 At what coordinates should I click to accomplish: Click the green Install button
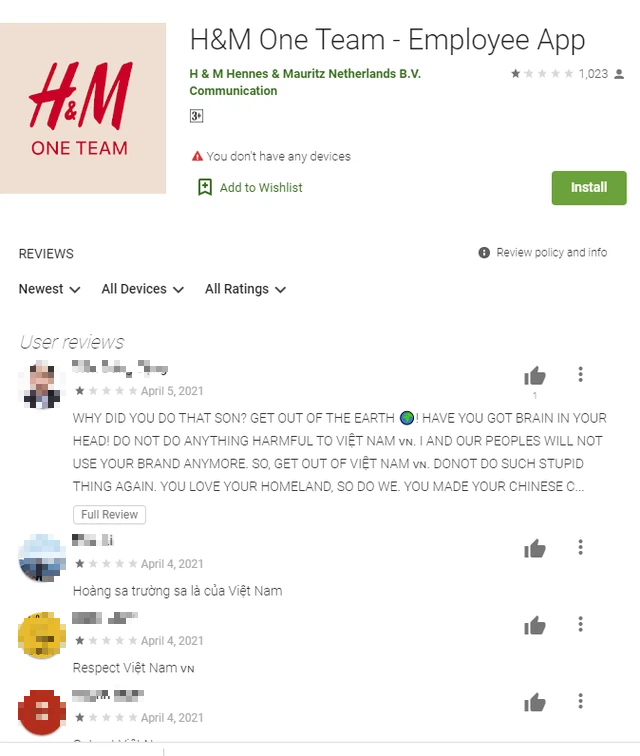[x=589, y=188]
